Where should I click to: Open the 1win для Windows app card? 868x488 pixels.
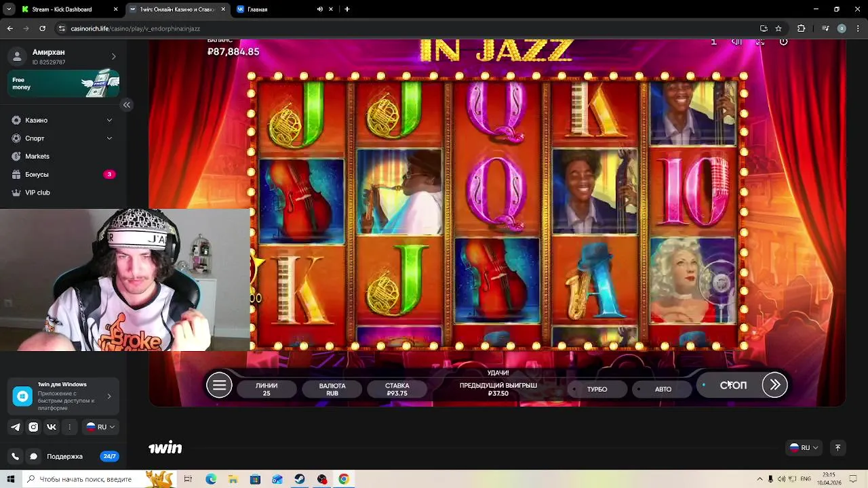point(64,396)
